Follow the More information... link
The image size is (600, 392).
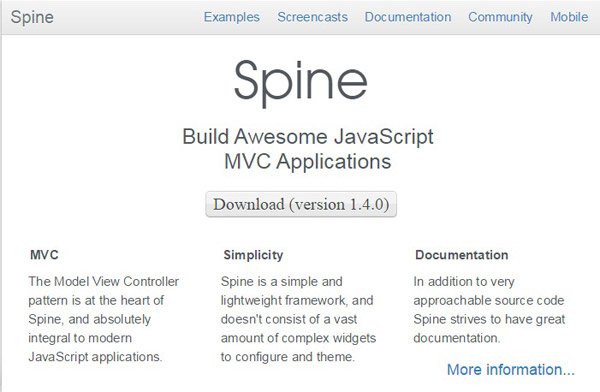pos(511,369)
